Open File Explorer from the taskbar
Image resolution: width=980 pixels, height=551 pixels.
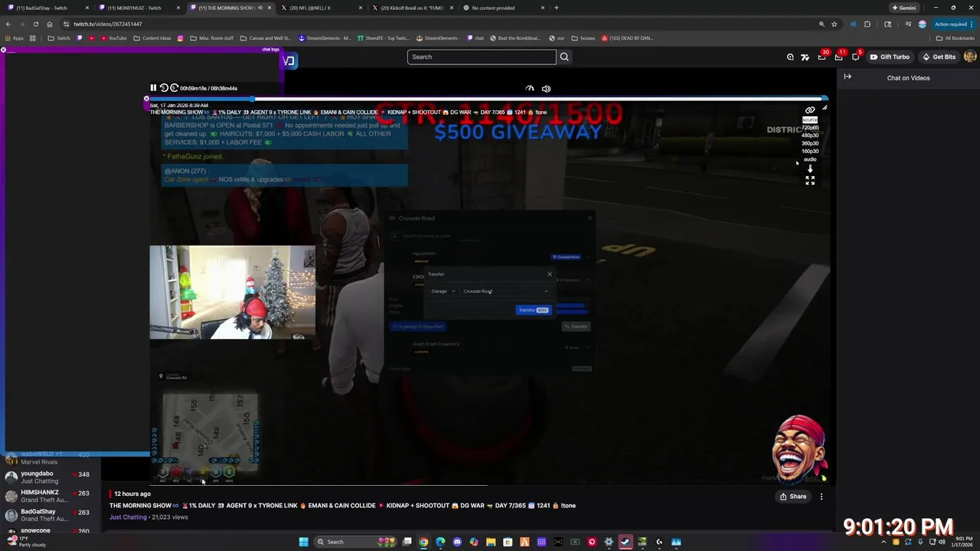[x=491, y=542]
